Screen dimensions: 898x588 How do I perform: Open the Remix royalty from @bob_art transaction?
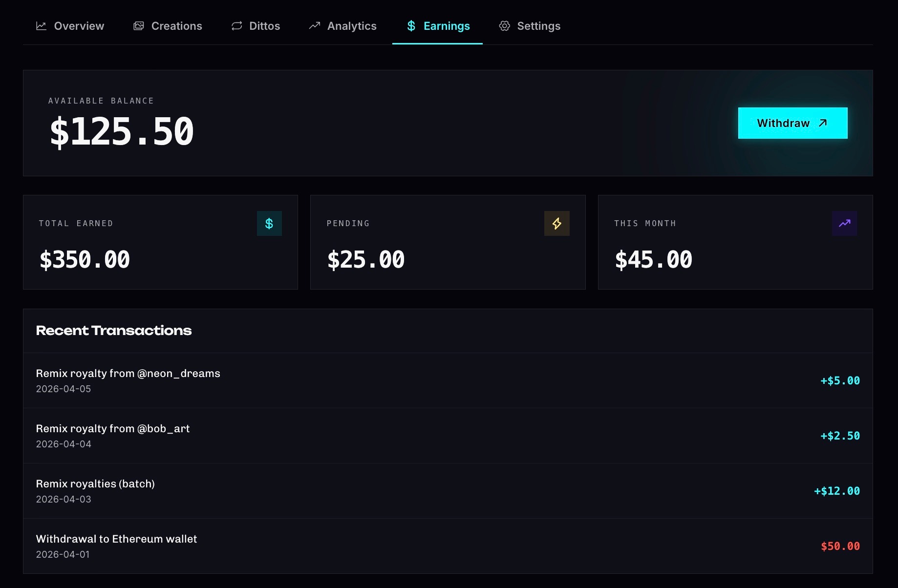(448, 436)
